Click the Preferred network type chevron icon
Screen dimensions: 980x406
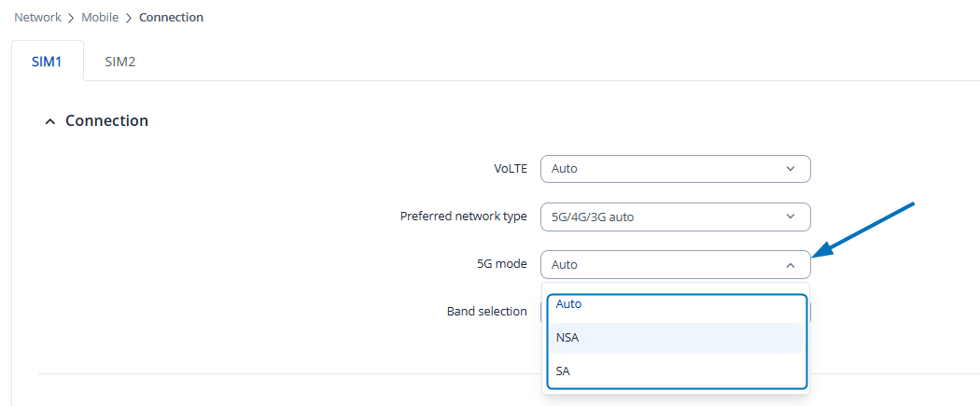coord(791,217)
